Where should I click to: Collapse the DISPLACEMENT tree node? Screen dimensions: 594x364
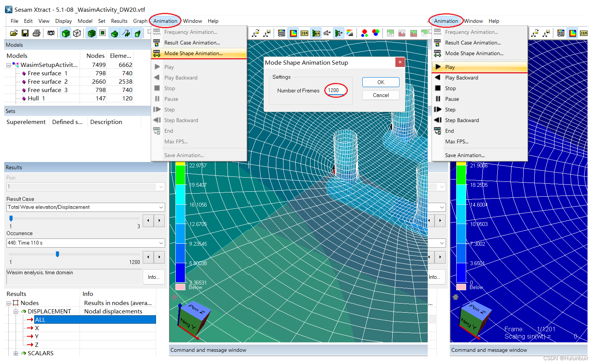pos(16,312)
